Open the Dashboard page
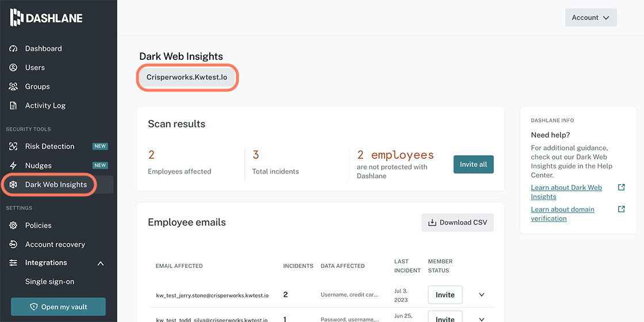Viewport: 644px width, 322px height. (44, 48)
